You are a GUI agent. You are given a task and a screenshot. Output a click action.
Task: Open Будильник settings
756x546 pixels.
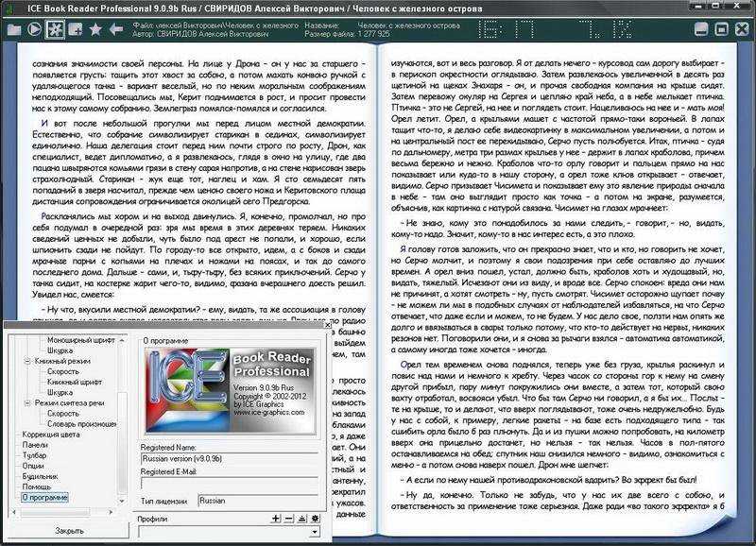[40, 477]
